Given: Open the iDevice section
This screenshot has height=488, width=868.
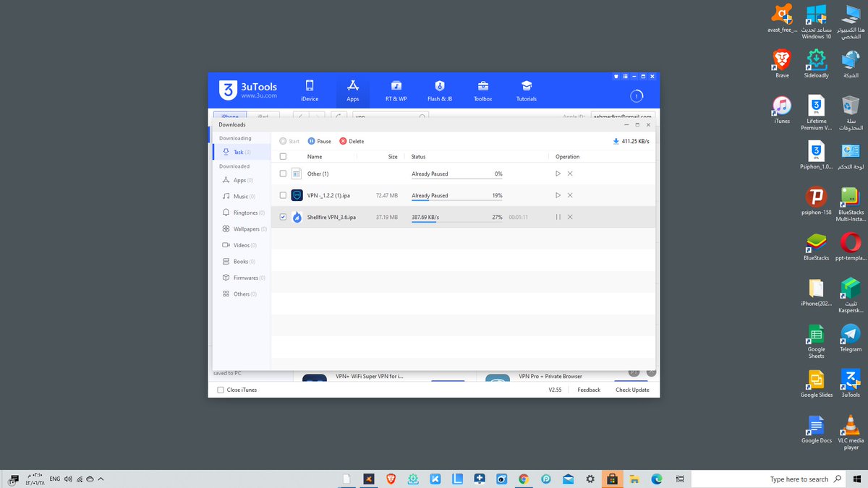Looking at the screenshot, I should (309, 90).
